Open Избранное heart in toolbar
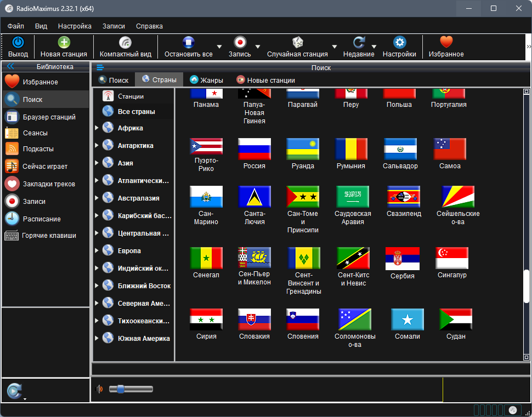The width and height of the screenshot is (532, 417). coord(446,42)
